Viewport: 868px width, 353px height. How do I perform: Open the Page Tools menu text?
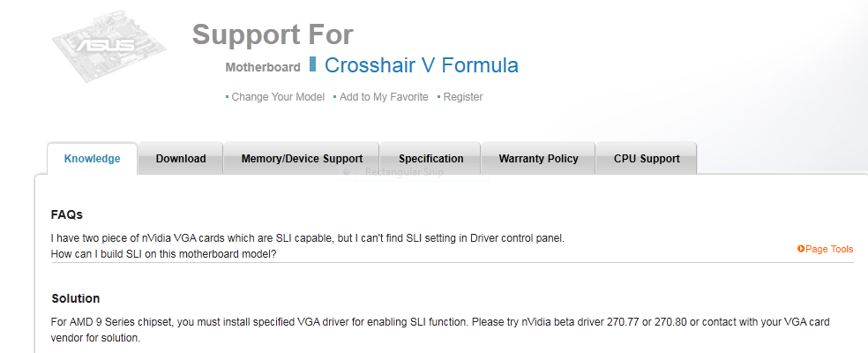829,249
